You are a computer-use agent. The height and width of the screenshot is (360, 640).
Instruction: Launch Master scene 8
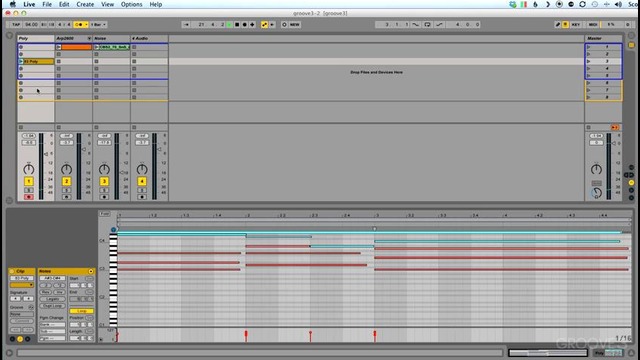coord(589,97)
